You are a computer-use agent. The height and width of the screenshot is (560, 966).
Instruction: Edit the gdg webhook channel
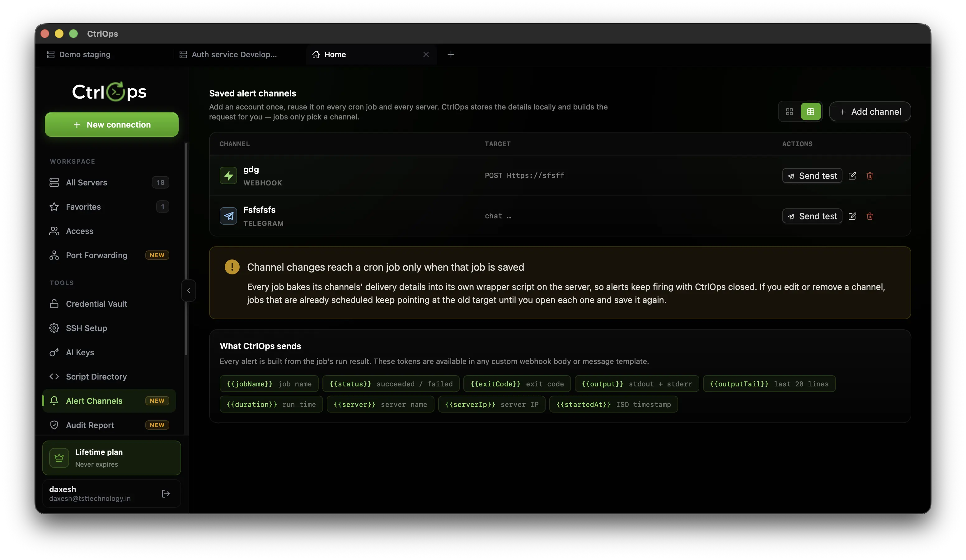[852, 175]
